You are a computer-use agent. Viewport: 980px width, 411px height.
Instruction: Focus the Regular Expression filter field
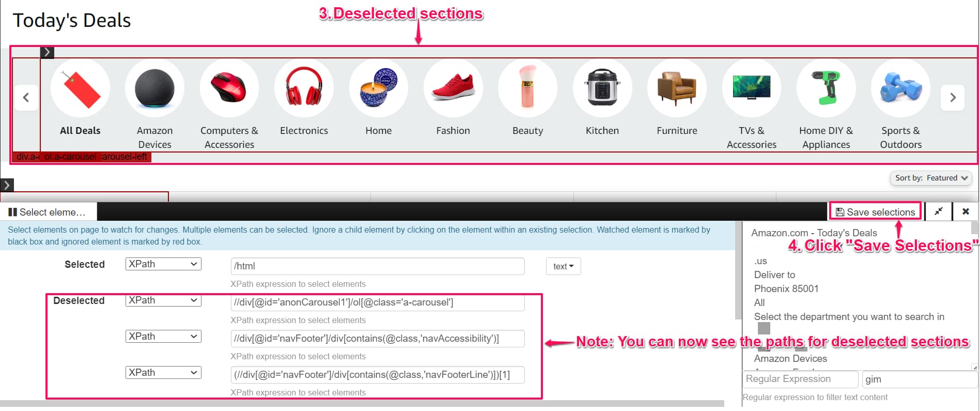pos(800,379)
